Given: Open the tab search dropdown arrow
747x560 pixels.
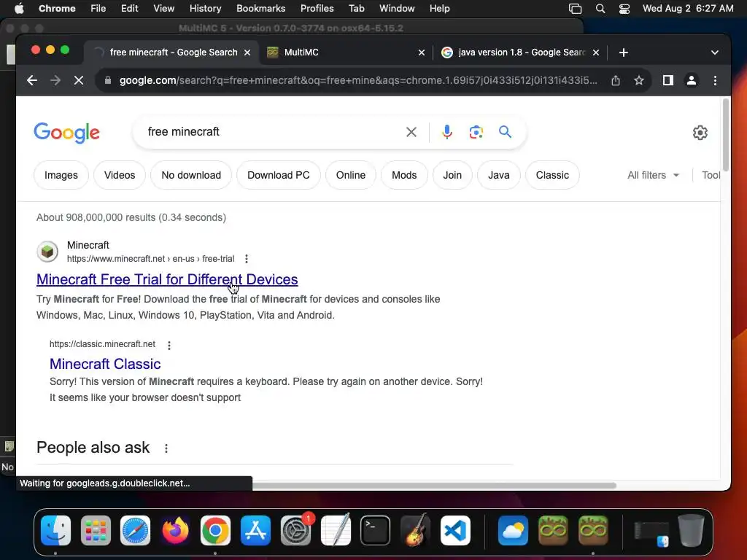Looking at the screenshot, I should 715,52.
